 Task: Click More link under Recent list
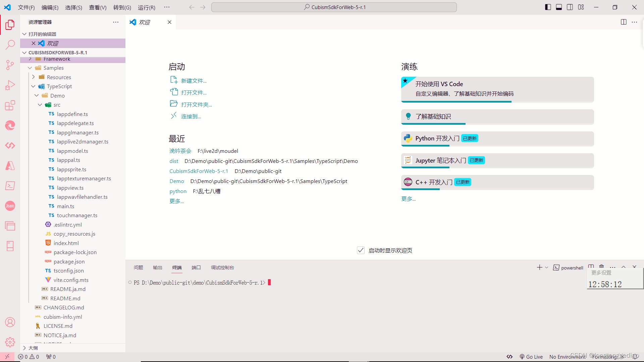(176, 201)
